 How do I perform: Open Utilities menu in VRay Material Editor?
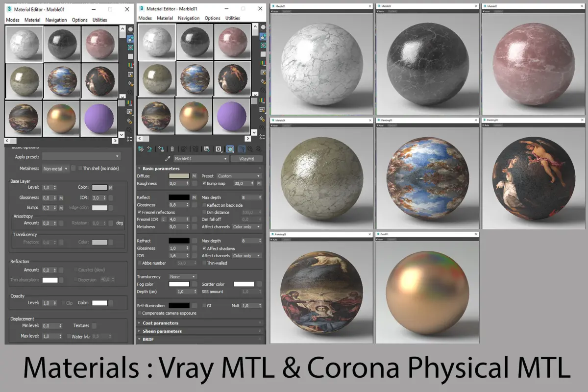(233, 18)
